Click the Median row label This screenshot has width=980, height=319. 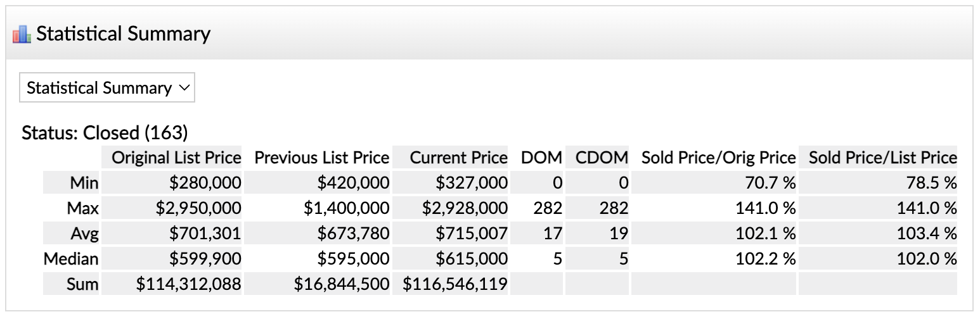[x=71, y=259]
